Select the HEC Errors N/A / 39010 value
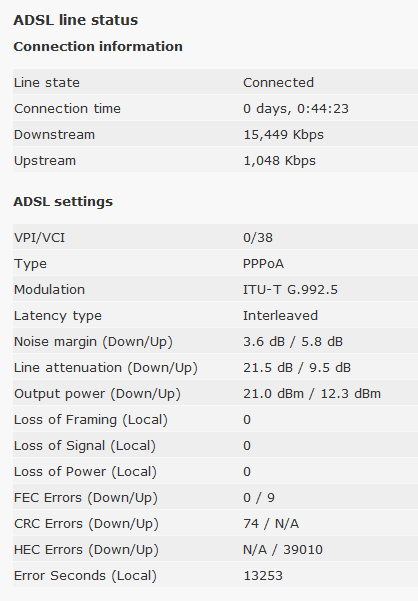418x601 pixels. coord(283,550)
